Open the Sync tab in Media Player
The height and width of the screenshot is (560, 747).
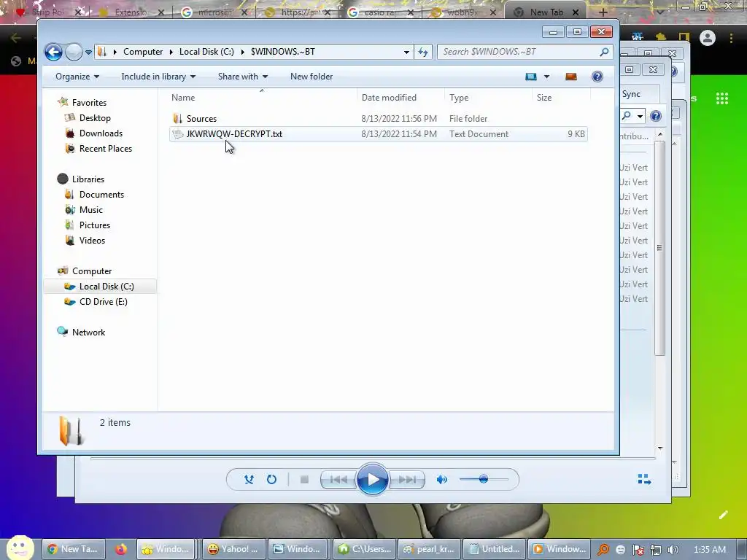pos(632,94)
